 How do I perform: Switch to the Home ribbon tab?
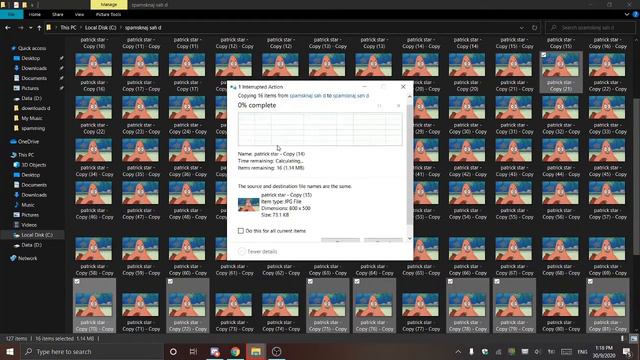point(35,14)
